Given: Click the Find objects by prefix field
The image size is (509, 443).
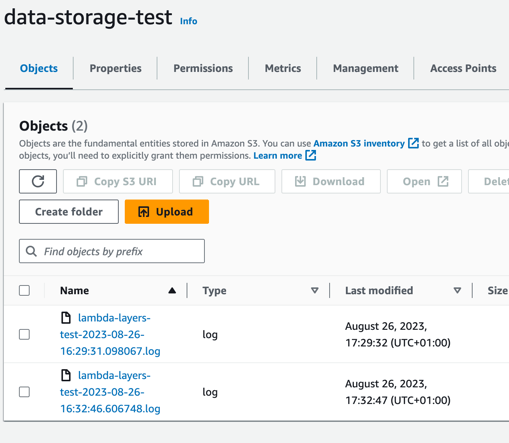Looking at the screenshot, I should tap(112, 251).
